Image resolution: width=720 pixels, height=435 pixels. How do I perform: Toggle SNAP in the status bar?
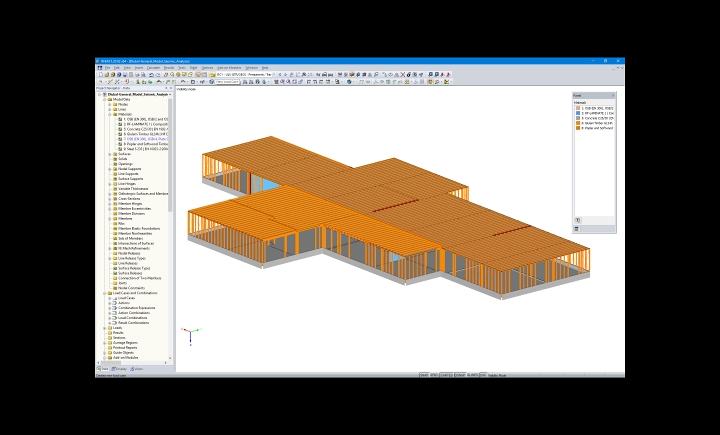[424, 375]
